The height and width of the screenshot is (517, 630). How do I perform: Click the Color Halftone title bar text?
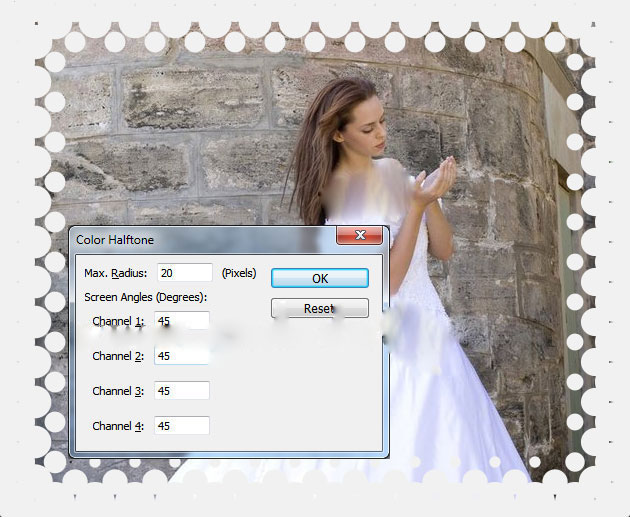(116, 240)
